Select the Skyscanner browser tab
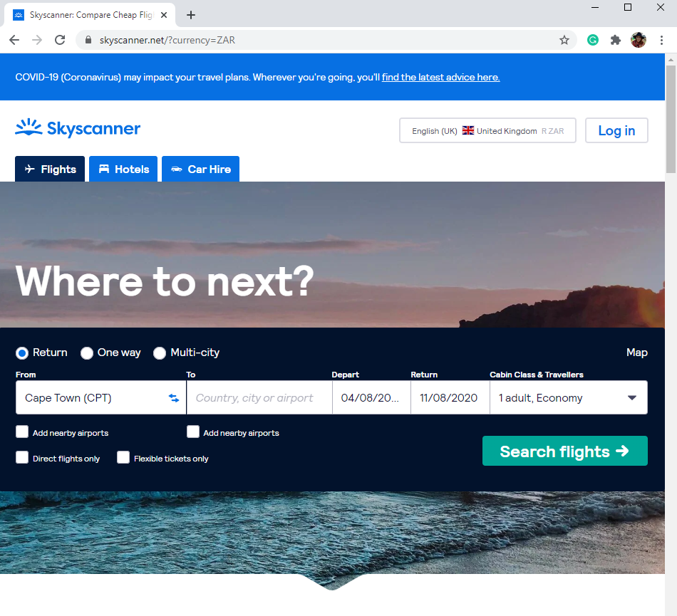Viewport: 677px width, 616px height. (x=89, y=15)
